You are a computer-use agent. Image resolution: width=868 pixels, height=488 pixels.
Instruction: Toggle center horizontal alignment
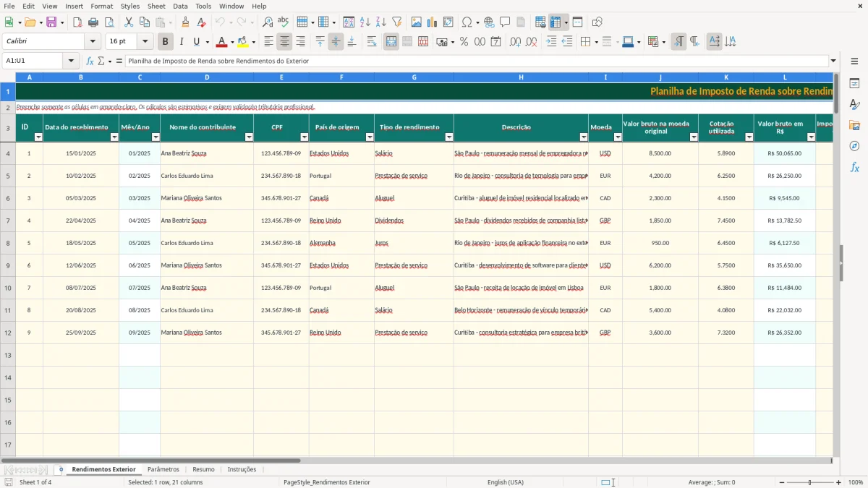point(285,42)
